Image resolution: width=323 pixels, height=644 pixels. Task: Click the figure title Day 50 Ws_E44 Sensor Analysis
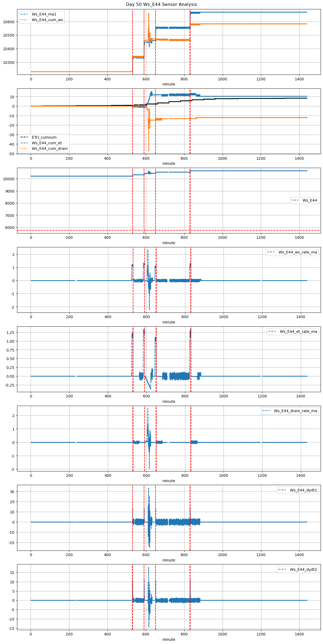tap(161, 5)
